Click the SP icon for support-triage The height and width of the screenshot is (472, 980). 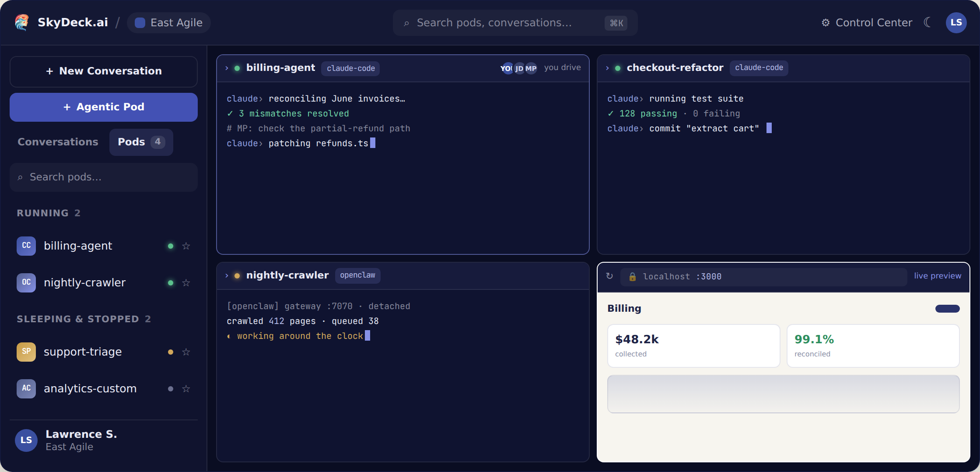pos(26,352)
